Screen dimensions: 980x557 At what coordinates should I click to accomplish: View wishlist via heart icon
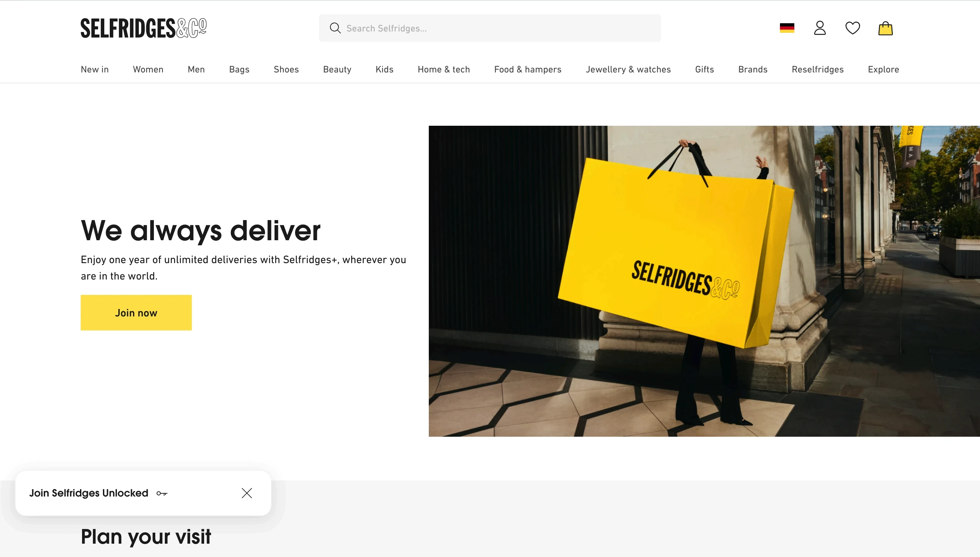(852, 28)
